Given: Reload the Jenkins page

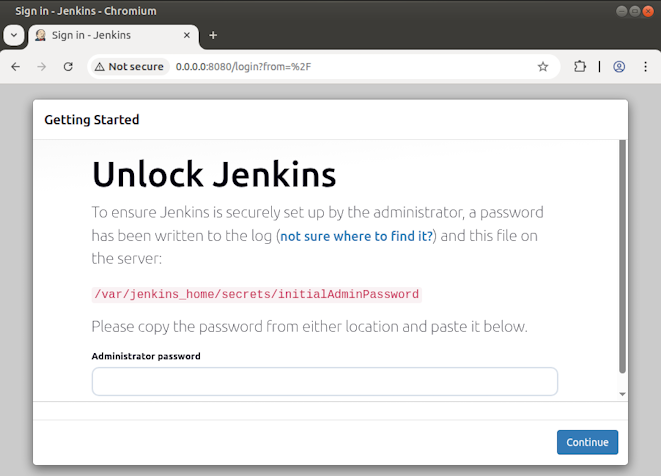Looking at the screenshot, I should (x=68, y=67).
